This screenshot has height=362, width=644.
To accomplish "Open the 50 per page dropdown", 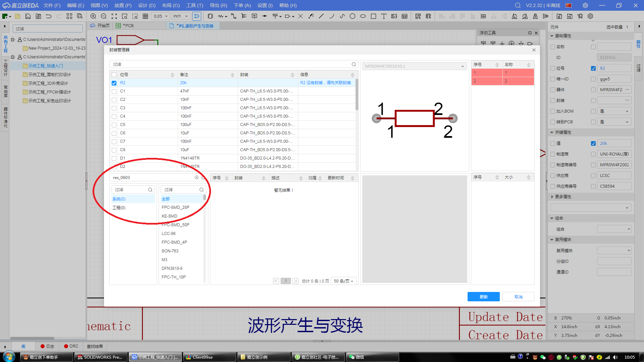I will (x=343, y=281).
